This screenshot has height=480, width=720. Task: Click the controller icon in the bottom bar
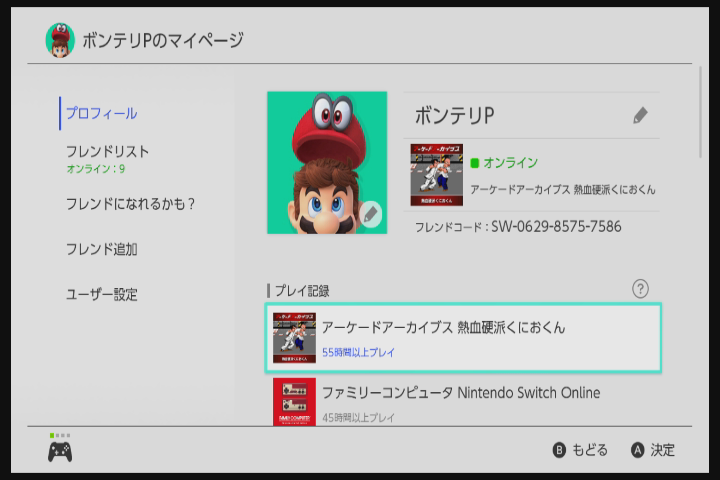point(60,452)
